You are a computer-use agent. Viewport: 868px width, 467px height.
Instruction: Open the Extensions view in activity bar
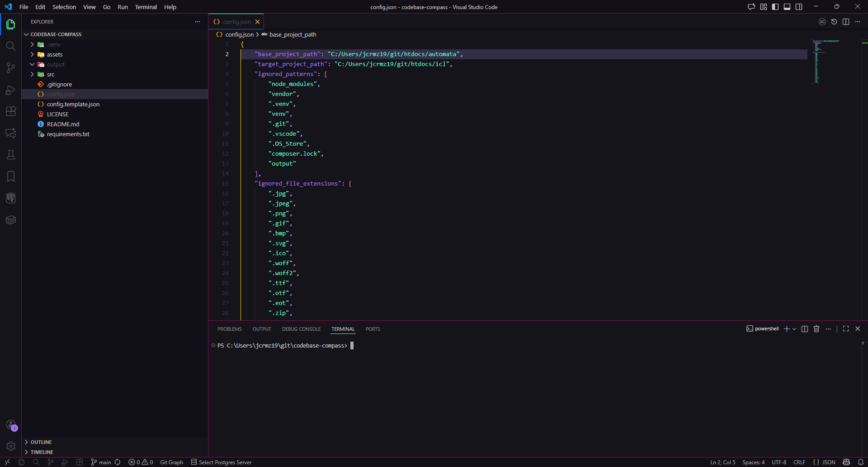11,111
